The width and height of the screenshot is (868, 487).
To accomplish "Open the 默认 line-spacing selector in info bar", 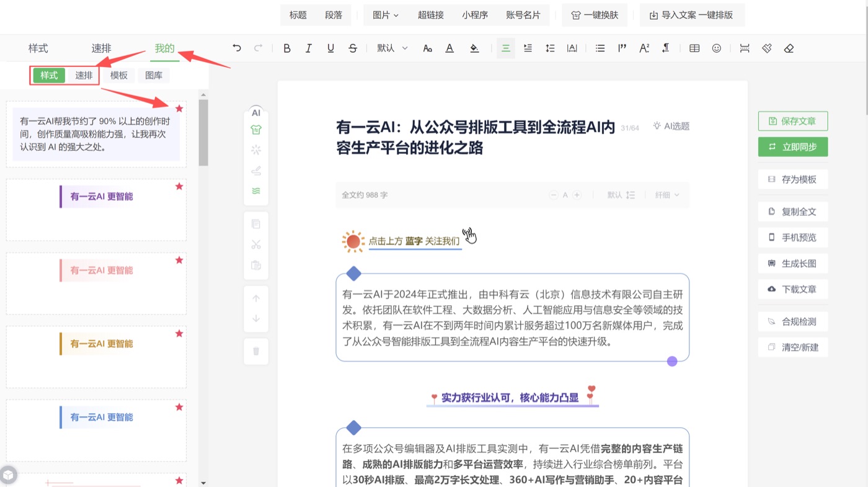I will (621, 195).
